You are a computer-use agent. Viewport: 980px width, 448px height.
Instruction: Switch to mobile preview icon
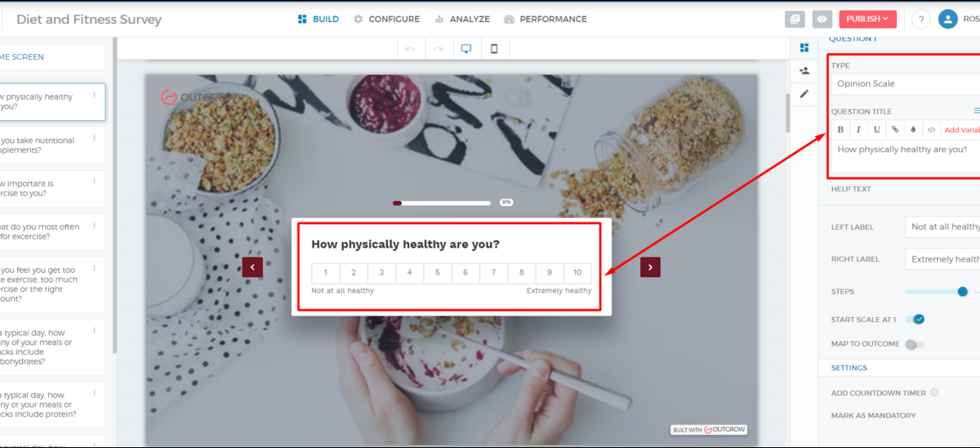[494, 49]
